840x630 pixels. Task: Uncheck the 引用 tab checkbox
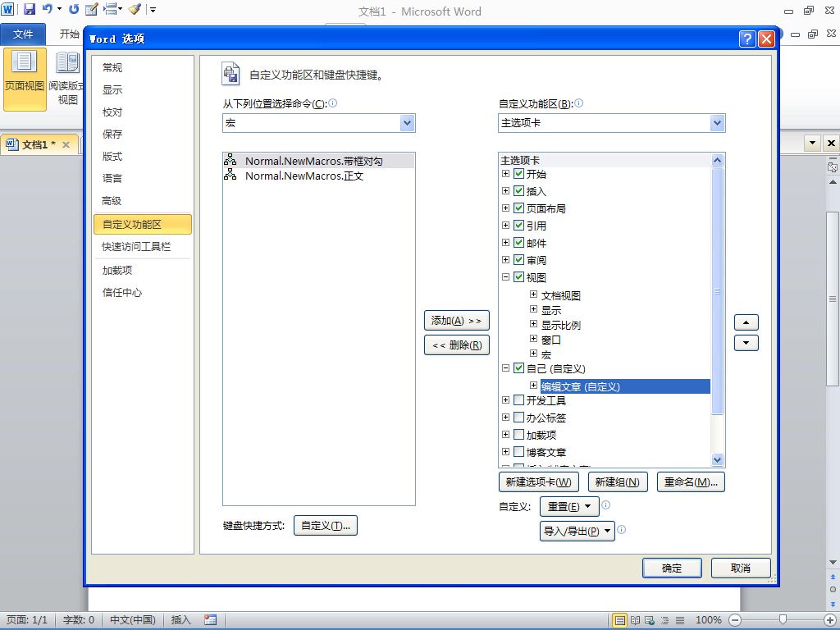[x=518, y=225]
